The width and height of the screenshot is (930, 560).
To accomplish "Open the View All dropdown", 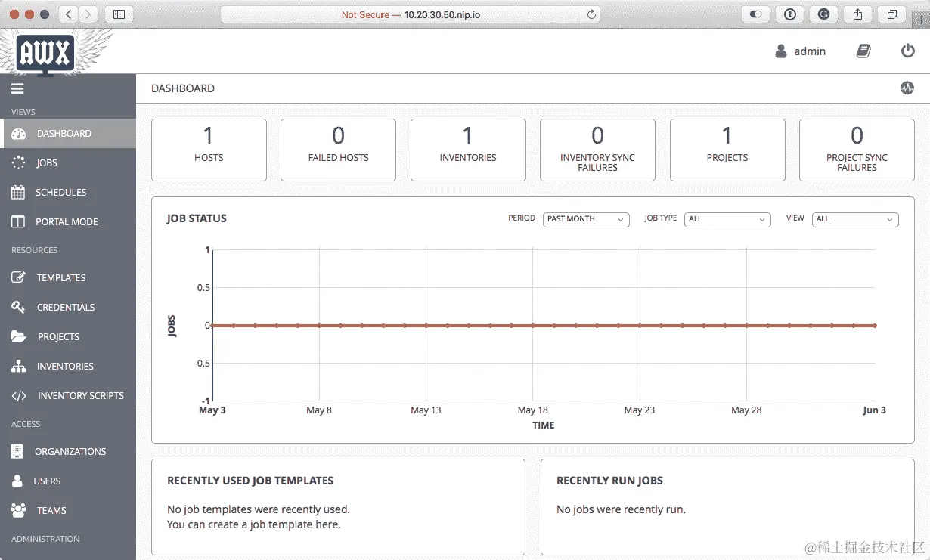I will point(855,219).
